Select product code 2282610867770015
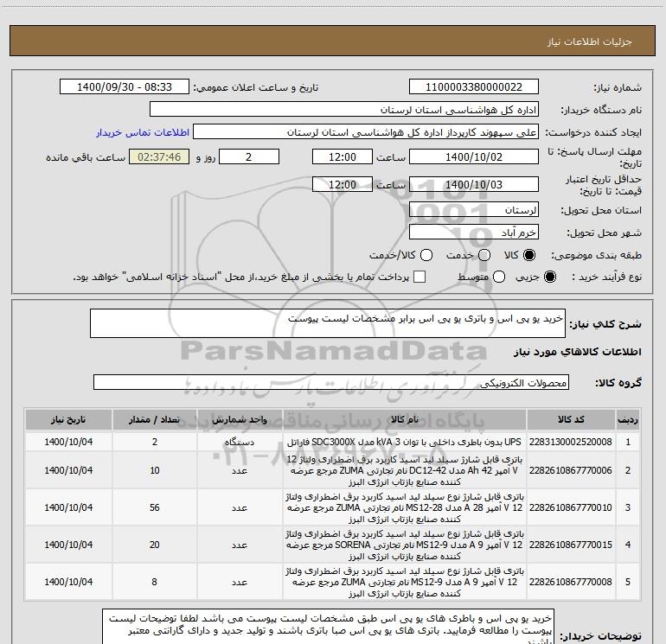 click(x=571, y=545)
